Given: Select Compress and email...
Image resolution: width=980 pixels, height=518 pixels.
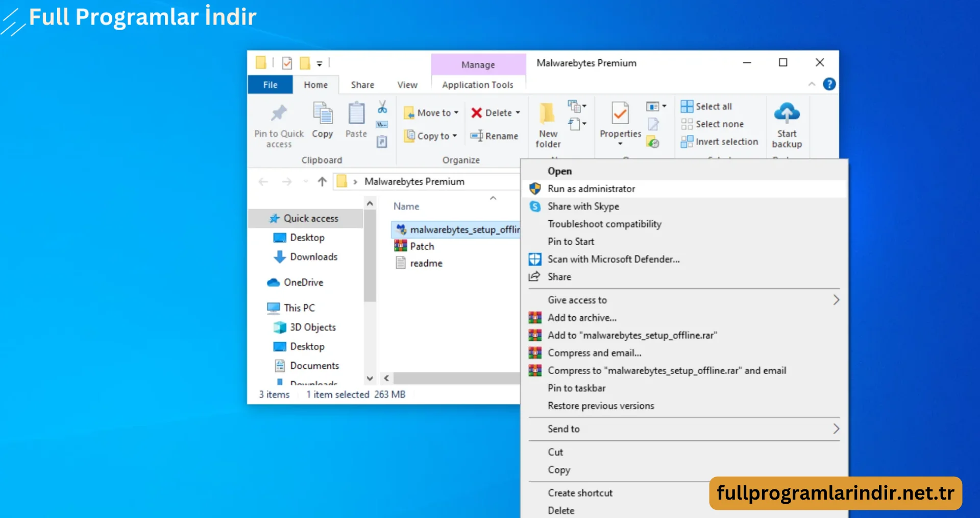Looking at the screenshot, I should point(684,353).
